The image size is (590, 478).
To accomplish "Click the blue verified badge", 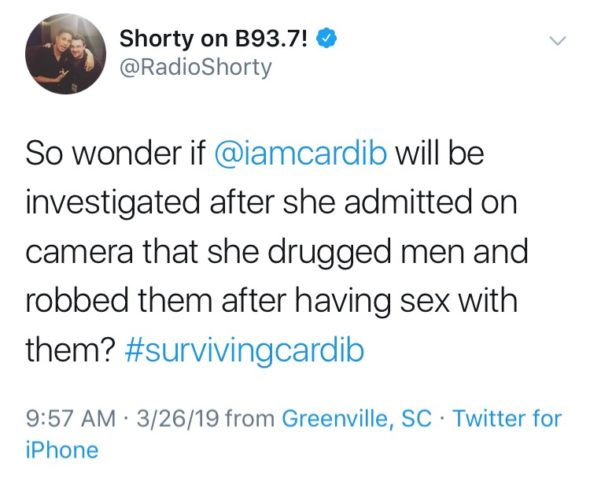I will pos(328,38).
